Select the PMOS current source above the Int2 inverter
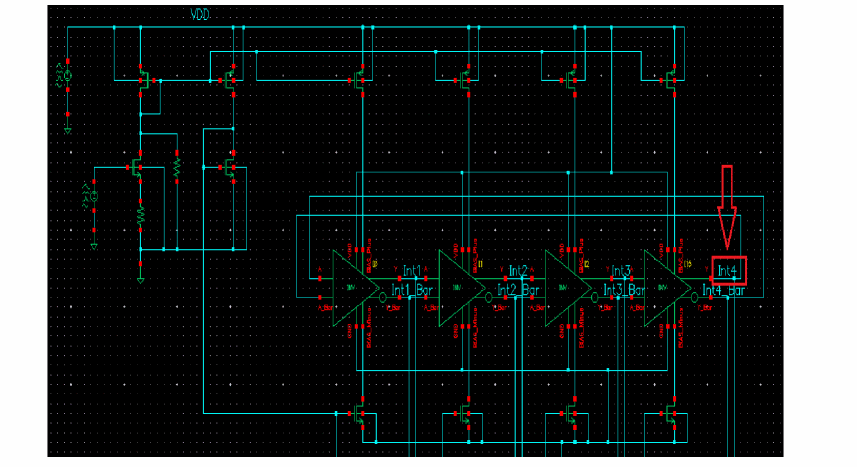Image resolution: width=857 pixels, height=467 pixels. [465, 80]
